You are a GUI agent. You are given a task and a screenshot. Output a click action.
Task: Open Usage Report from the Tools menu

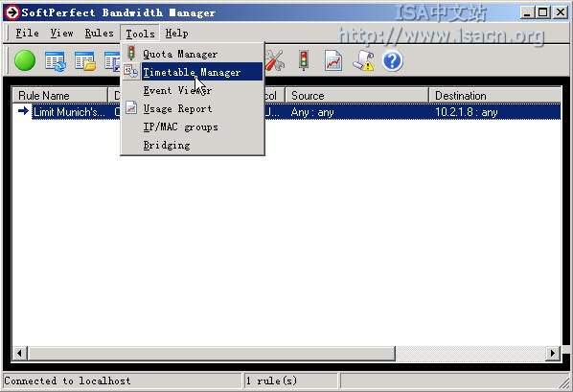pos(193,108)
